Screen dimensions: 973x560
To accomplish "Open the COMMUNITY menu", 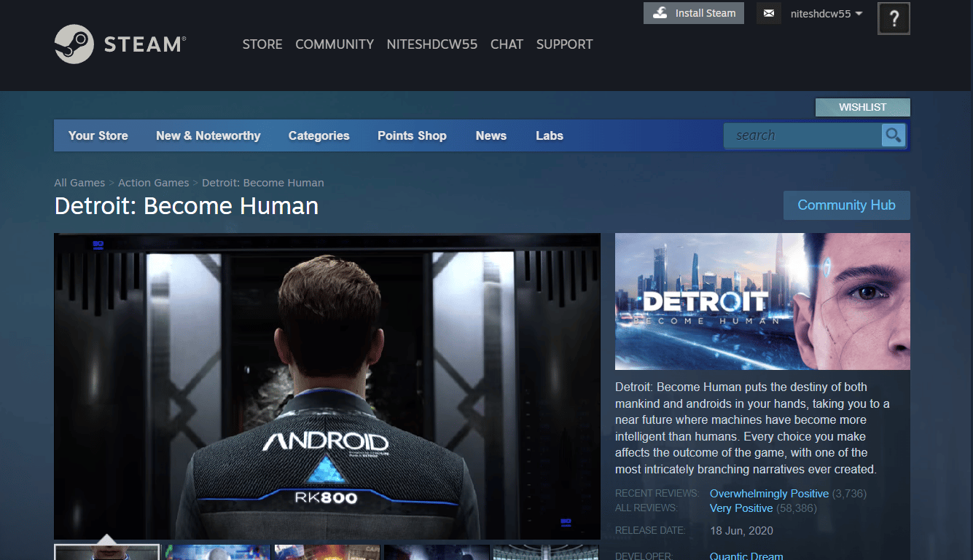I will click(335, 44).
